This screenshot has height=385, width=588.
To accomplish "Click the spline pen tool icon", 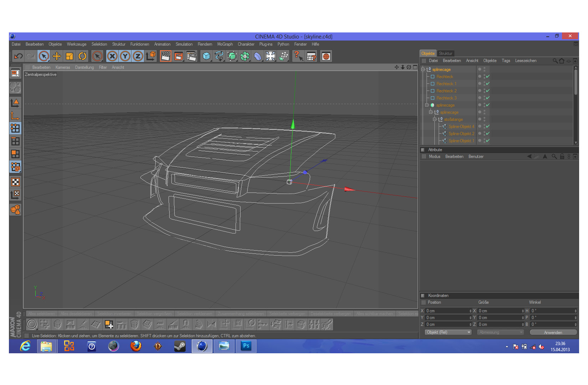I will [x=219, y=56].
